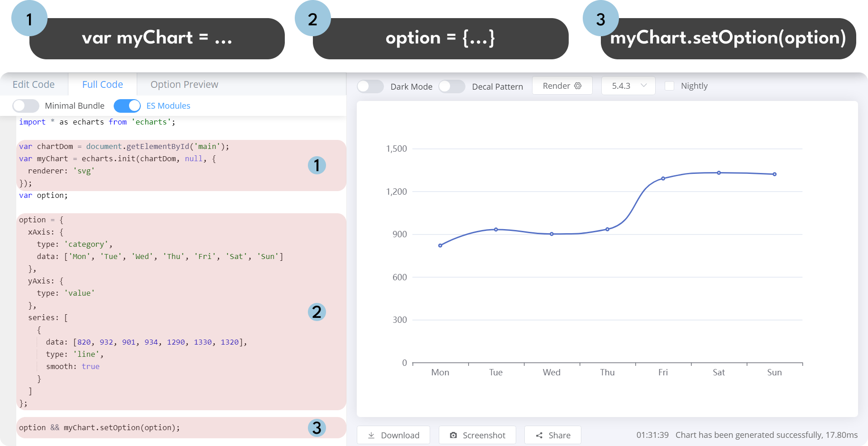Click the 'Thu' x-axis label
868x446 pixels.
pyautogui.click(x=607, y=372)
